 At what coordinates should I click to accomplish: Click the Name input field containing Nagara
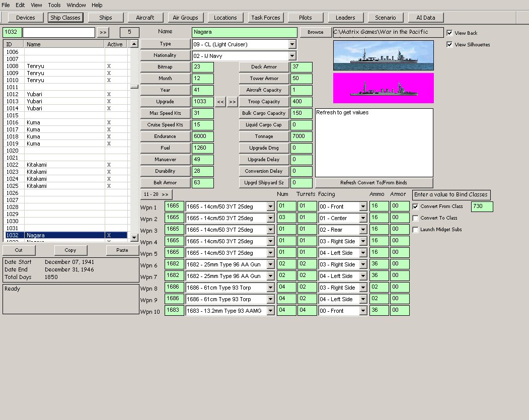coord(244,32)
